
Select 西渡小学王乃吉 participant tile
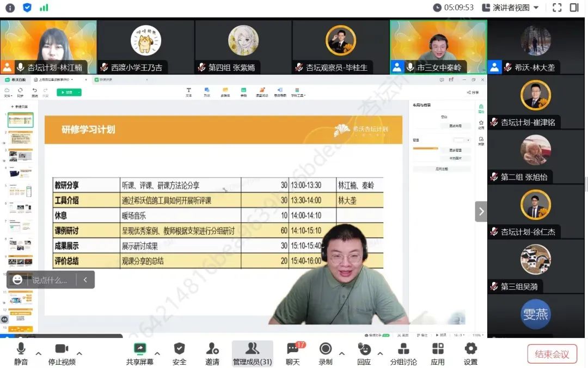coord(146,46)
